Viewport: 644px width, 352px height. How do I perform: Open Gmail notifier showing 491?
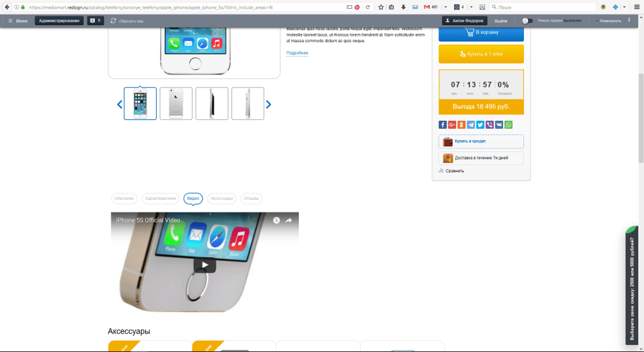pos(430,7)
